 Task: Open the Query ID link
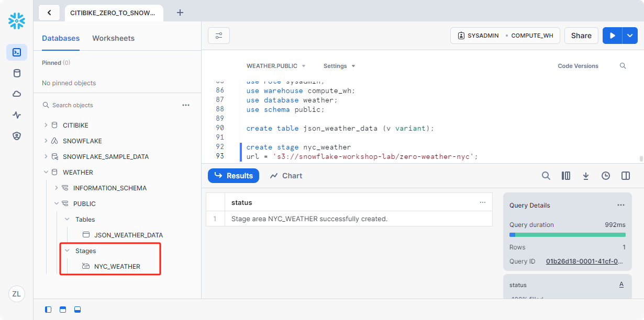[x=584, y=261]
